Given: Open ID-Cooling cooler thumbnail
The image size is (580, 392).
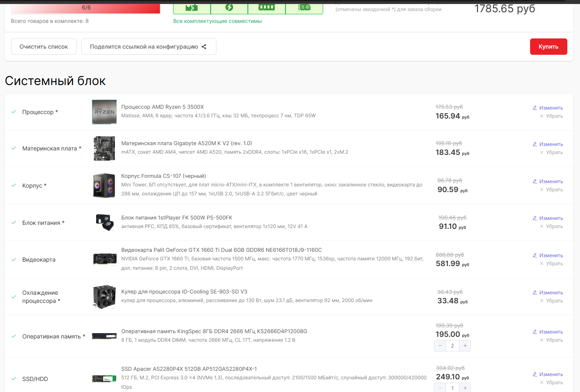Looking at the screenshot, I should tap(104, 297).
